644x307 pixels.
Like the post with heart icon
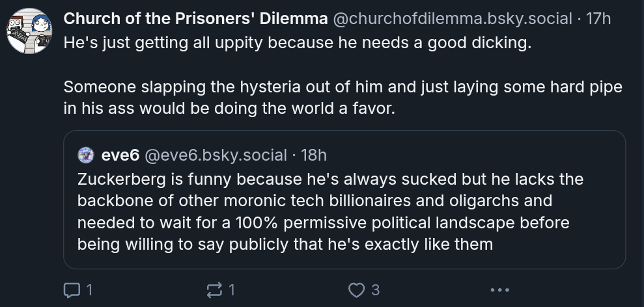356,290
